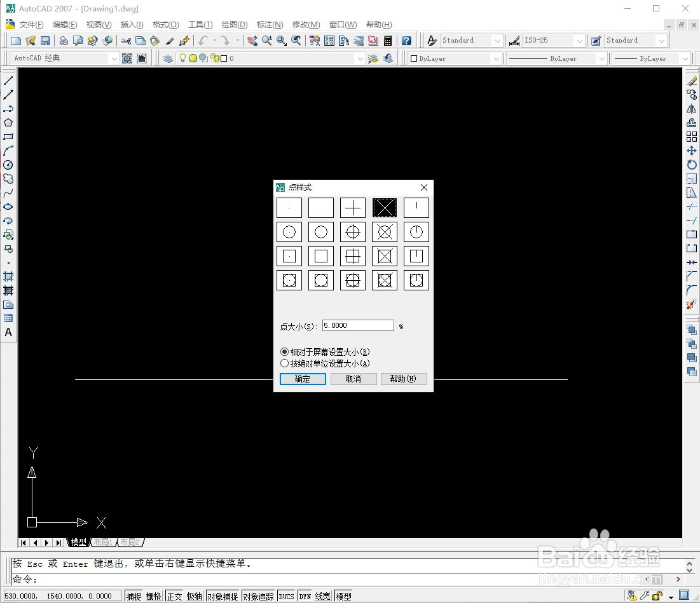This screenshot has width=700, height=603.
Task: Choose the square with X point style
Action: [385, 256]
